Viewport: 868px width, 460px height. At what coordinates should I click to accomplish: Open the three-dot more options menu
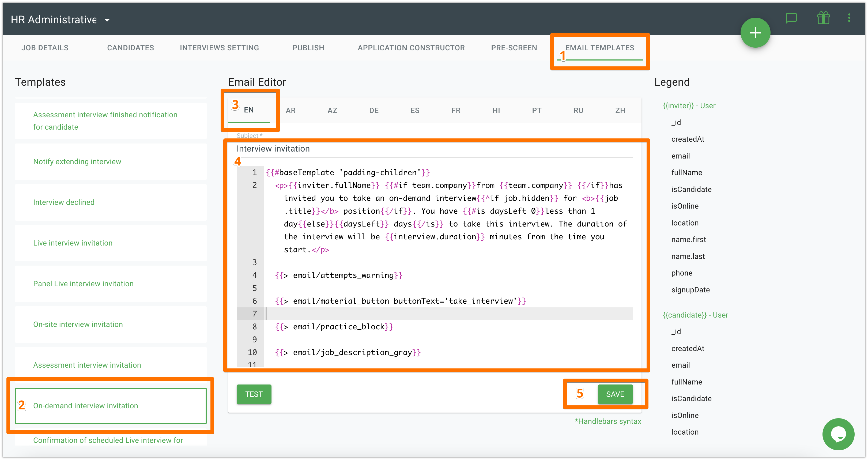click(849, 18)
